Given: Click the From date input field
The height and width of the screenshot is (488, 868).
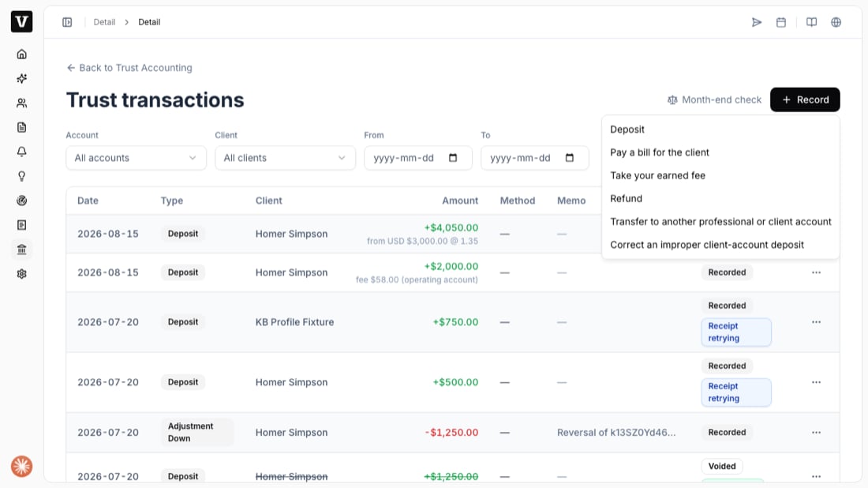Looking at the screenshot, I should (x=418, y=158).
